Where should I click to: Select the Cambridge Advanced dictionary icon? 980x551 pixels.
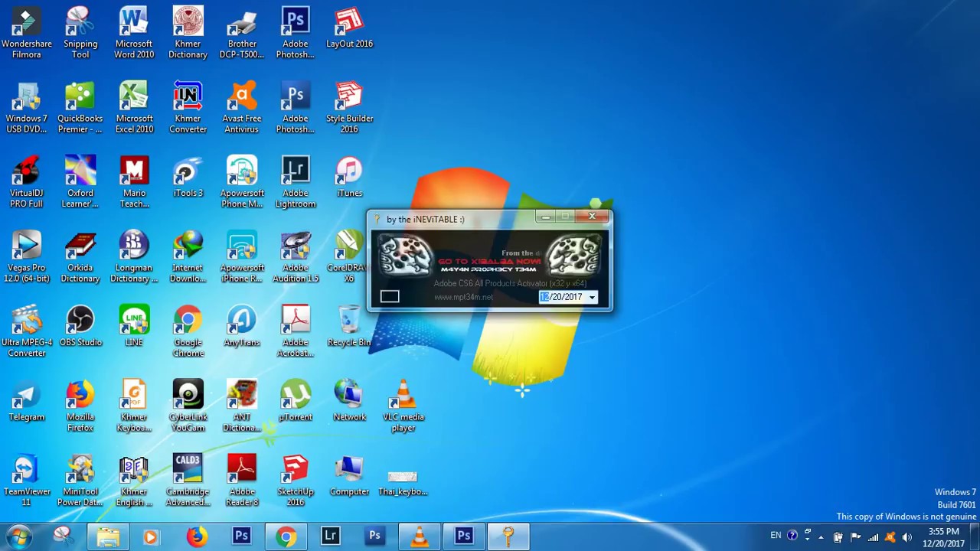(x=188, y=481)
